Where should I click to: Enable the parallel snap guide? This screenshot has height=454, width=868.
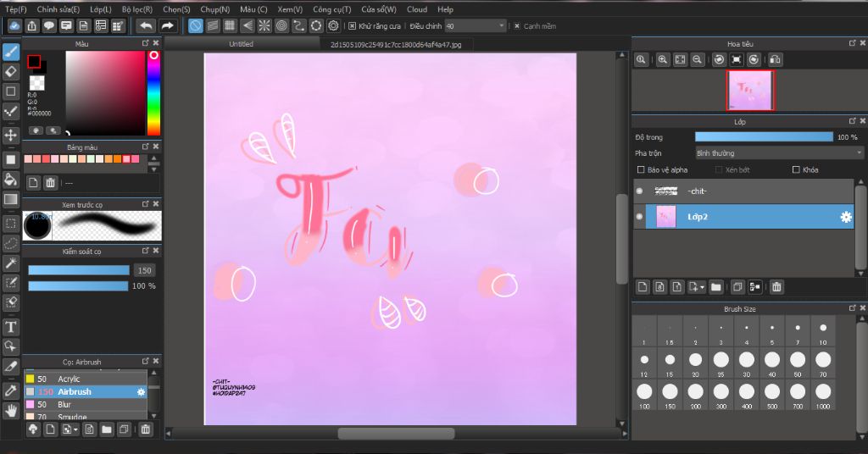tap(213, 25)
